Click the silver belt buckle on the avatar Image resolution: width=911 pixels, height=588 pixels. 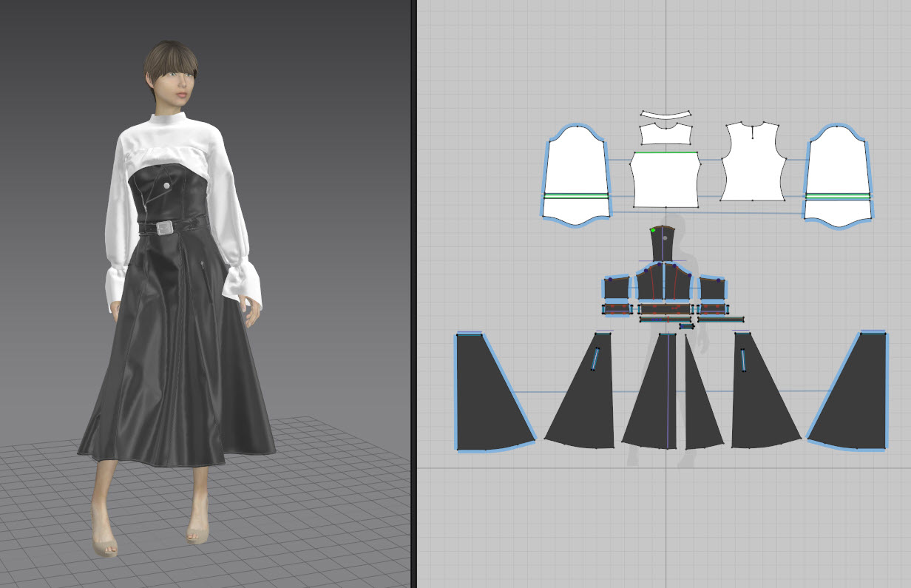tap(163, 228)
